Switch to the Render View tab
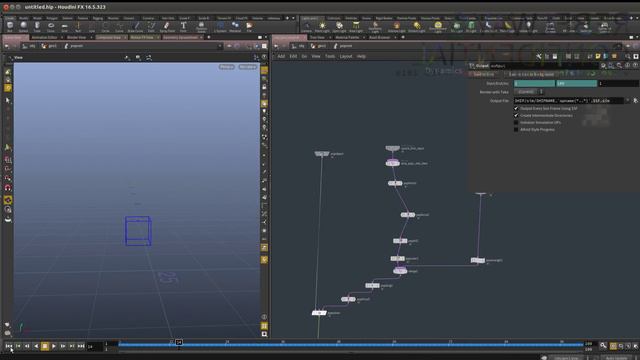 pyautogui.click(x=77, y=37)
